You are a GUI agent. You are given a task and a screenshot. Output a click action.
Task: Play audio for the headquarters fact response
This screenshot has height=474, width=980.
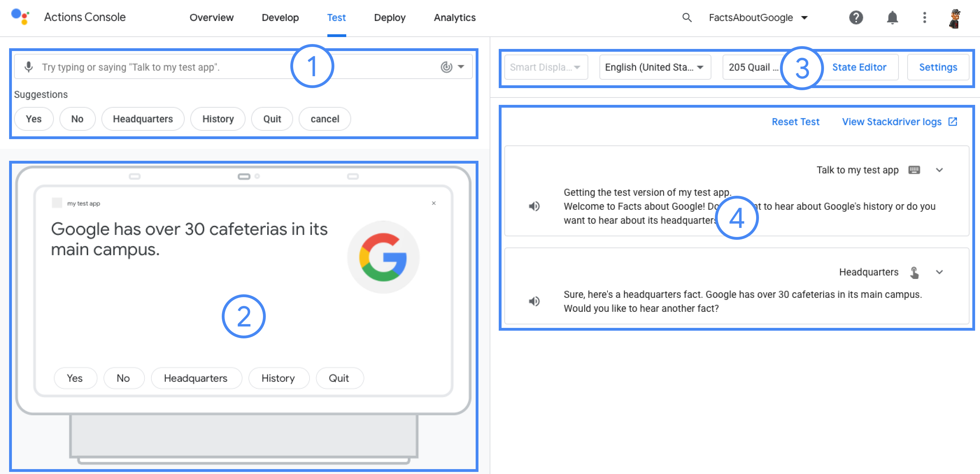click(534, 301)
